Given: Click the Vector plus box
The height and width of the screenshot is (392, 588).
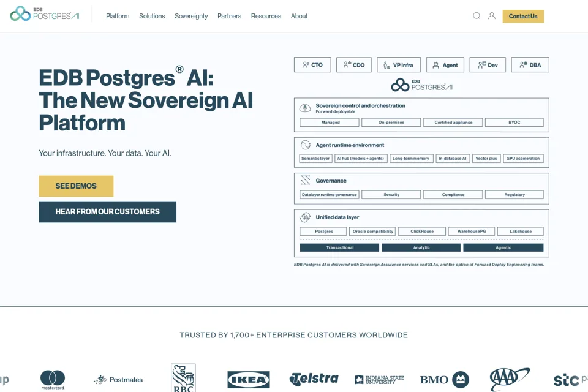Looking at the screenshot, I should coord(486,159).
